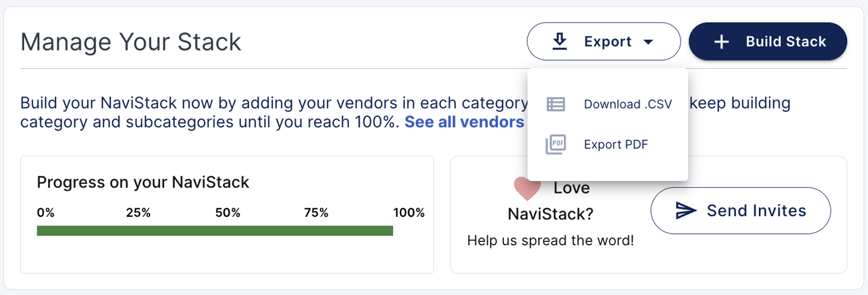Image resolution: width=868 pixels, height=295 pixels.
Task: Click the Help us spread the word text
Action: [x=550, y=240]
